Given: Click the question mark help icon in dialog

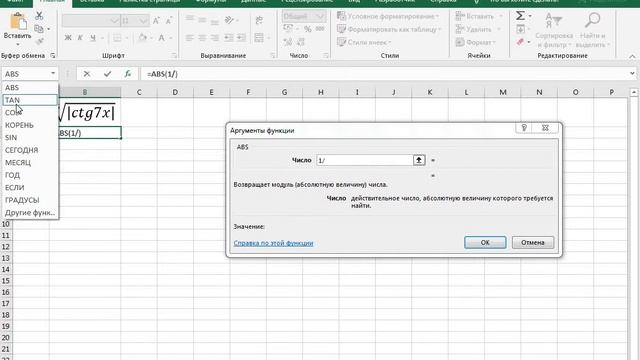Looking at the screenshot, I should pyautogui.click(x=524, y=128).
